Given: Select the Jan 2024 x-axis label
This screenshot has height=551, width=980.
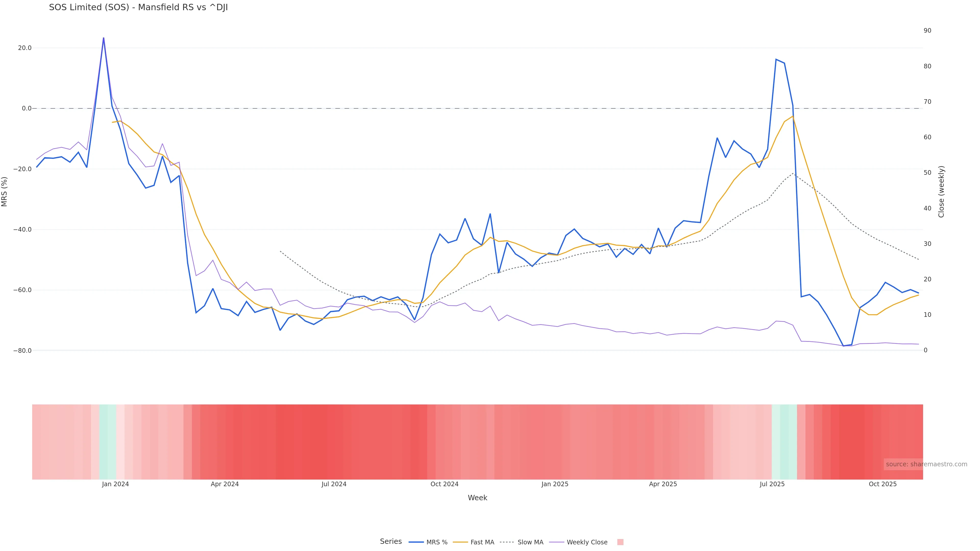Looking at the screenshot, I should pyautogui.click(x=115, y=484).
